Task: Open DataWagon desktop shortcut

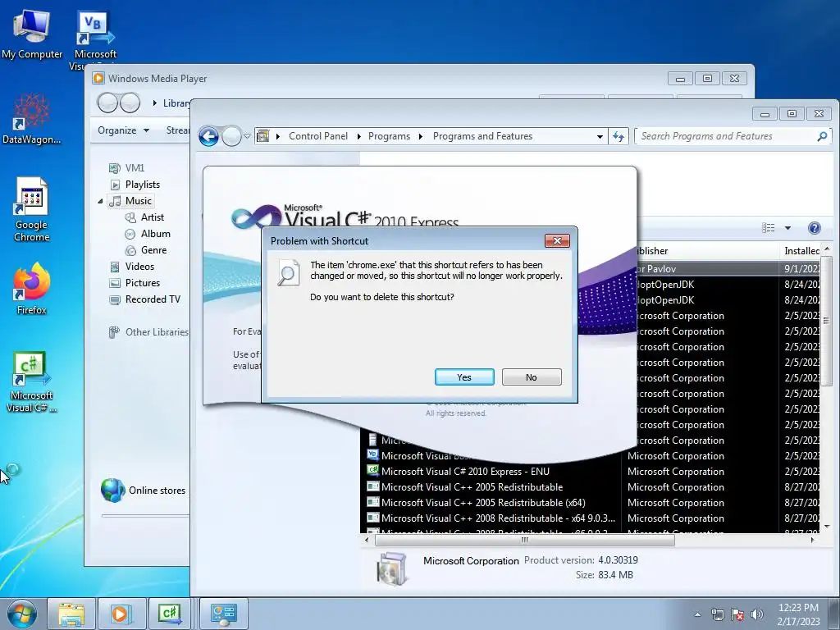Action: pyautogui.click(x=32, y=120)
